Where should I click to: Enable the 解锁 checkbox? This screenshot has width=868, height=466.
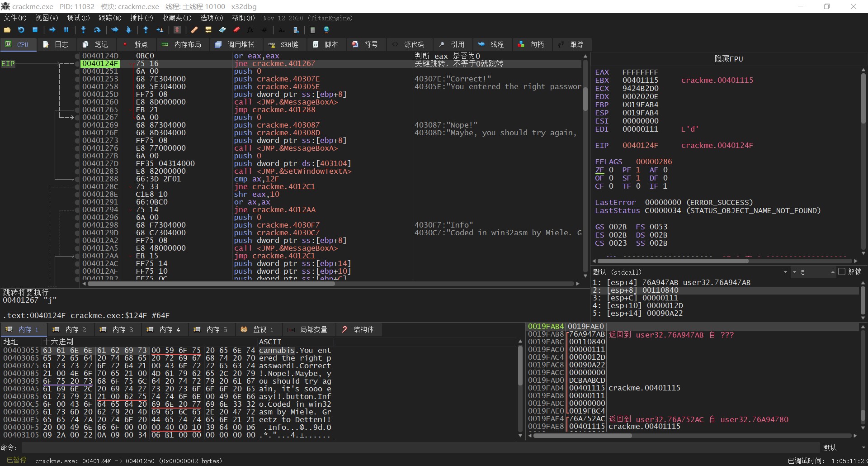point(841,272)
